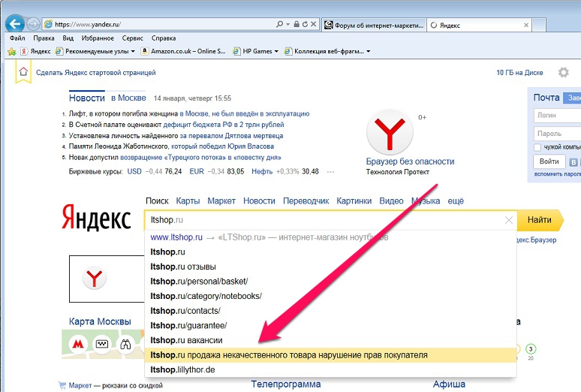Select the в Москве news tab
Screen dimensions: 581x392
pyautogui.click(x=128, y=98)
